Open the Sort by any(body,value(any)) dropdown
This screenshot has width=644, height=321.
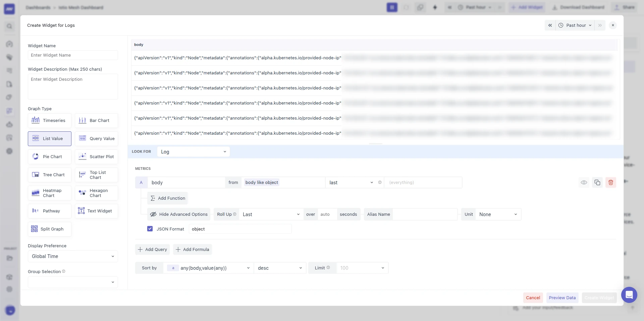point(208,268)
